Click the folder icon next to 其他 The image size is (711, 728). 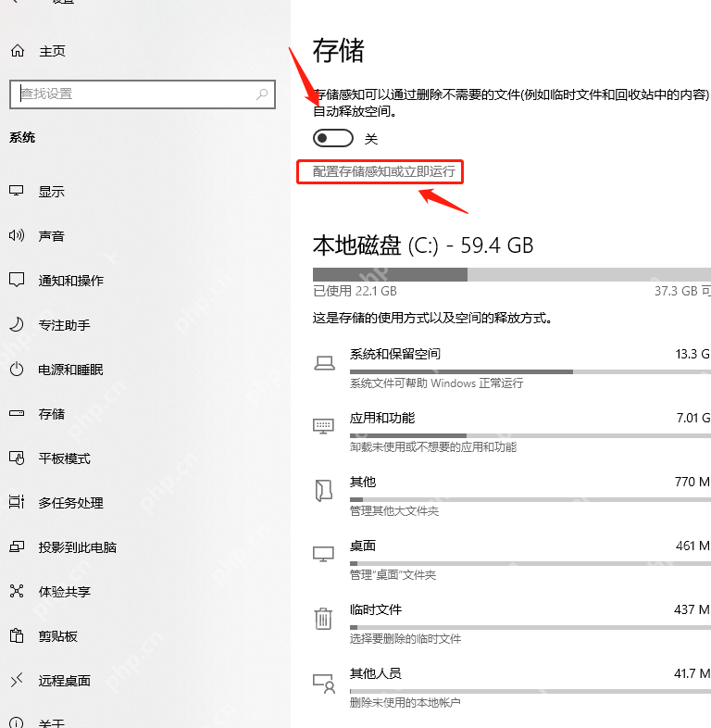tap(323, 491)
